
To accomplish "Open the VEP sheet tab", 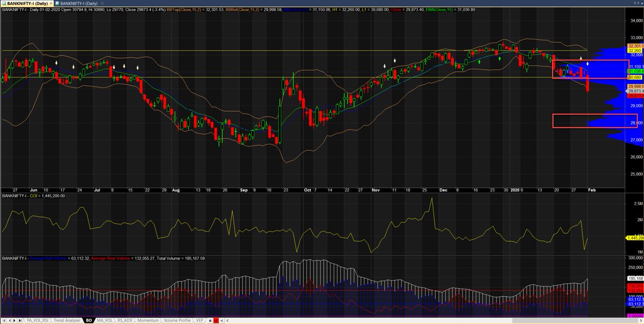I will 200,320.
